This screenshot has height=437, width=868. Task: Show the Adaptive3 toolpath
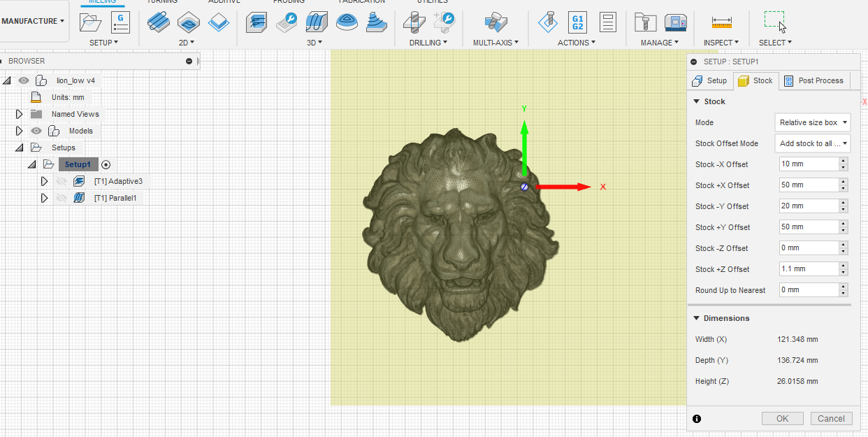click(x=61, y=180)
